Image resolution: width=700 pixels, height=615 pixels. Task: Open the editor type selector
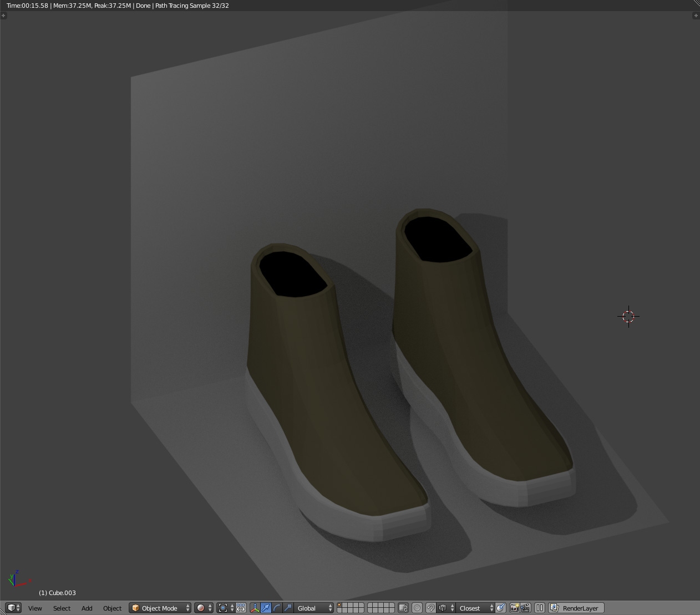click(13, 608)
